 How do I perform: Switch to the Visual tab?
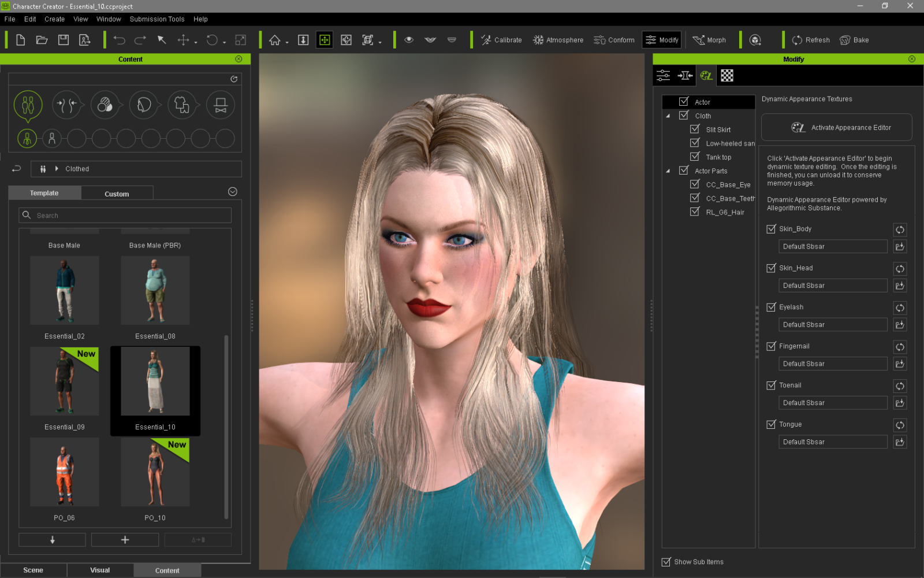(100, 570)
